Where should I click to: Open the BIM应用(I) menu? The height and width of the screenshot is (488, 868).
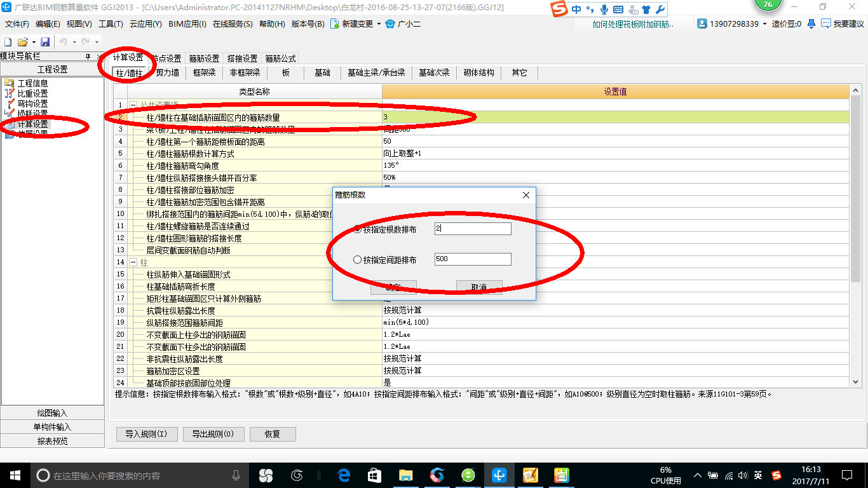187,24
